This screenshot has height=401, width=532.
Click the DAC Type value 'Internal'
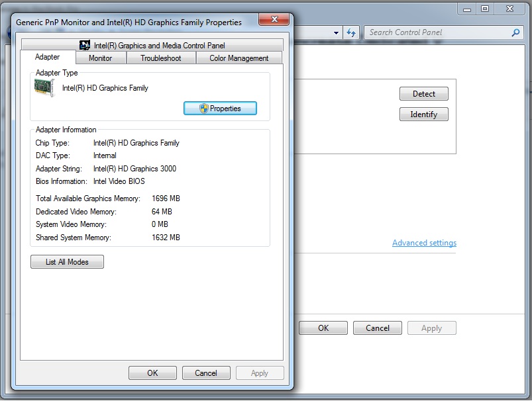click(105, 156)
